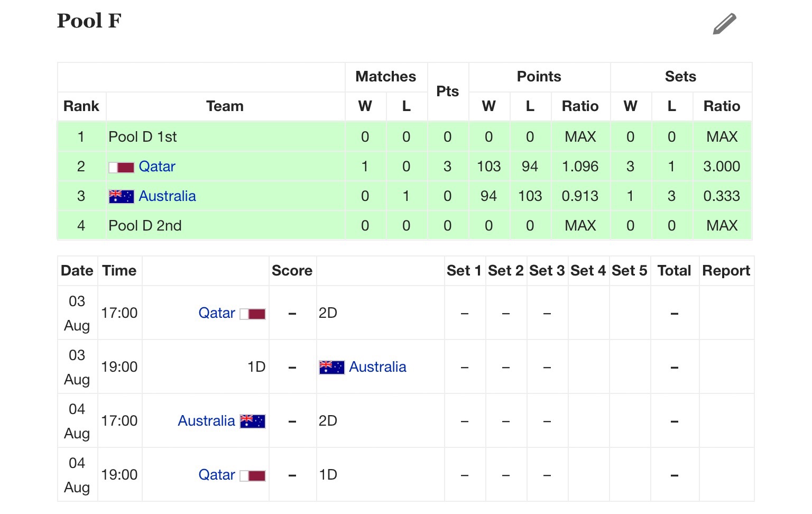Viewport: 812px width, 514px height.
Task: Click the Pool F section heading
Action: pos(89,21)
